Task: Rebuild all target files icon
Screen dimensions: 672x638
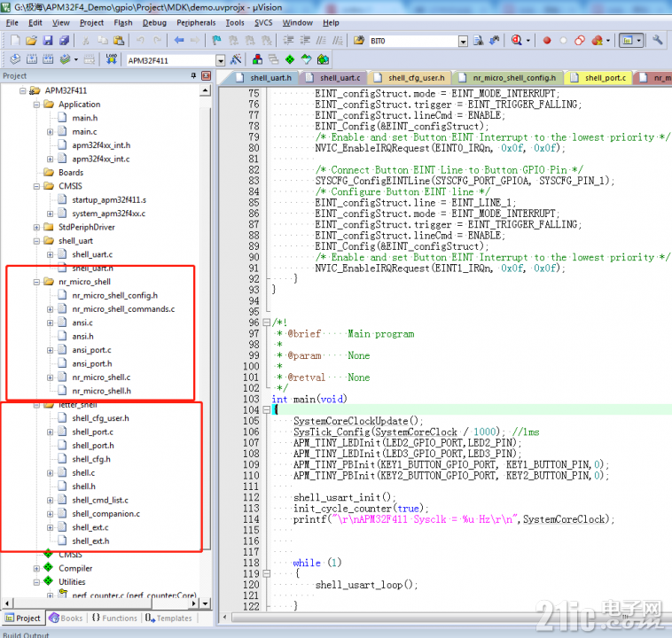Action: coord(48,59)
